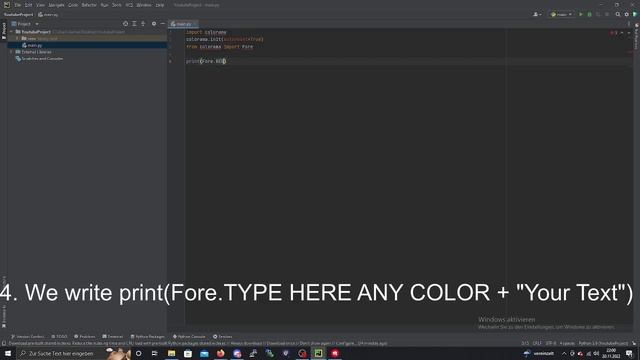Open File Explorer from the taskbar

pyautogui.click(x=171, y=353)
